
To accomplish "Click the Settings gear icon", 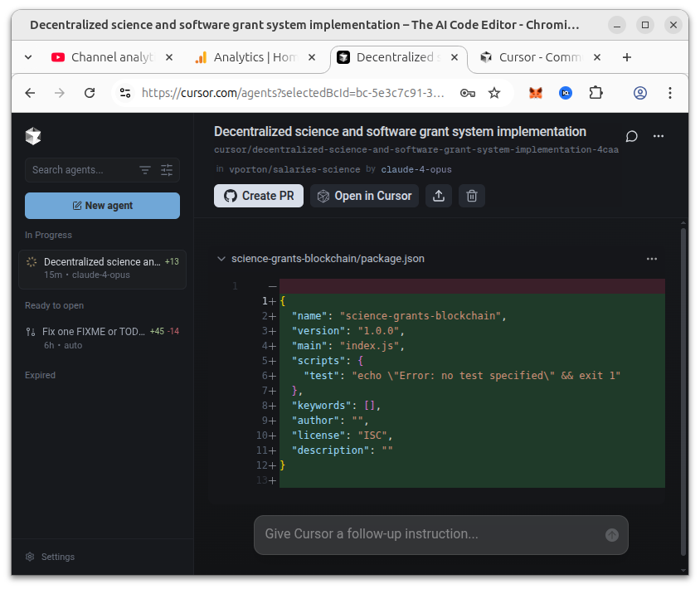I will [x=30, y=557].
